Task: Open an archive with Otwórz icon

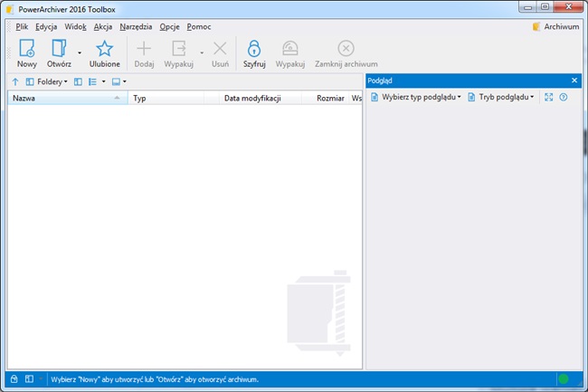Action: (59, 53)
